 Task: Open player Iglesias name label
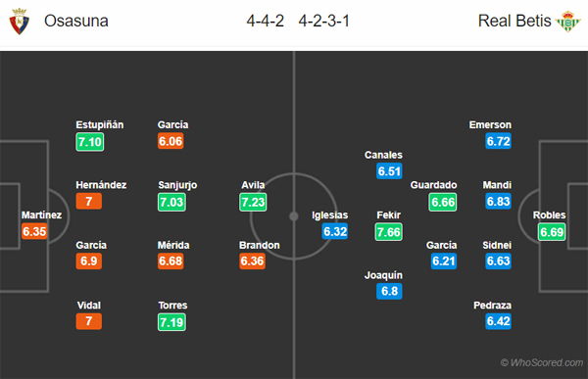[x=330, y=215]
